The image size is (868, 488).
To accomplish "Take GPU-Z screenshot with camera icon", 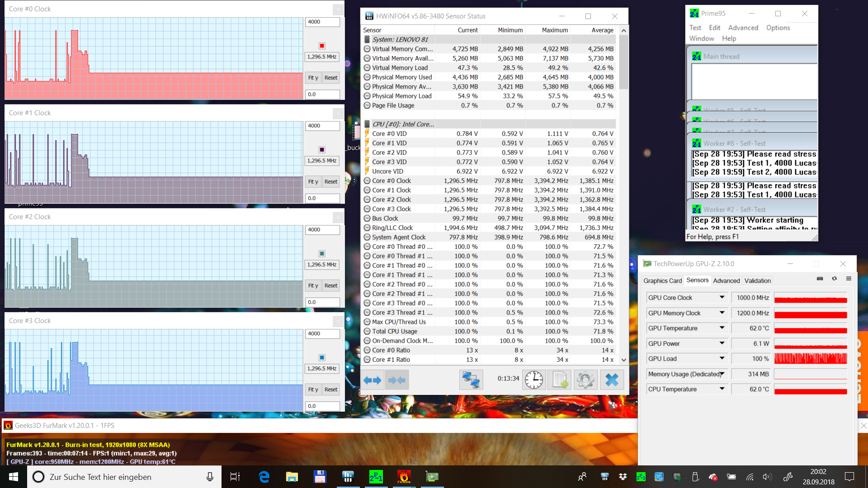I will pos(820,279).
